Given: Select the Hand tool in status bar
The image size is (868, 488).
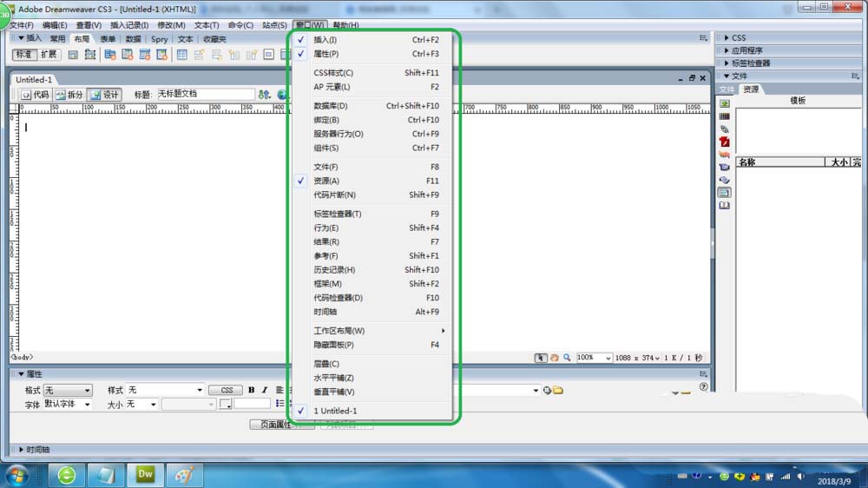Looking at the screenshot, I should coord(554,358).
